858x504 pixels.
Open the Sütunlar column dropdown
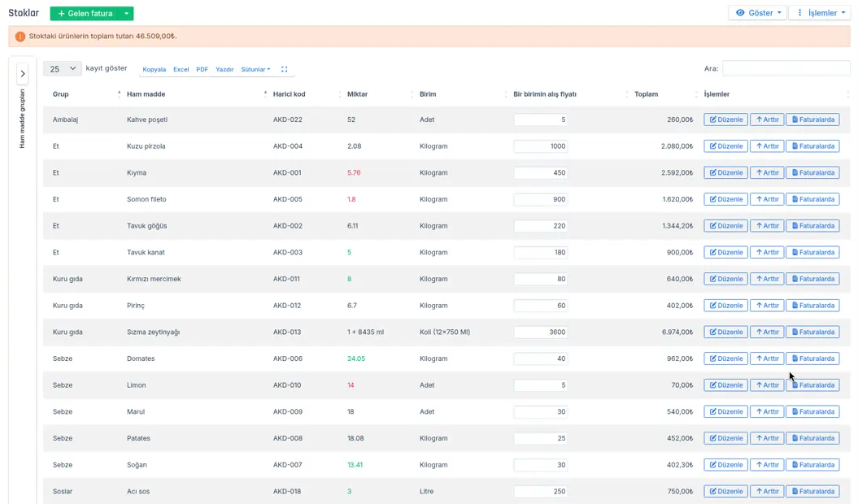pos(255,69)
